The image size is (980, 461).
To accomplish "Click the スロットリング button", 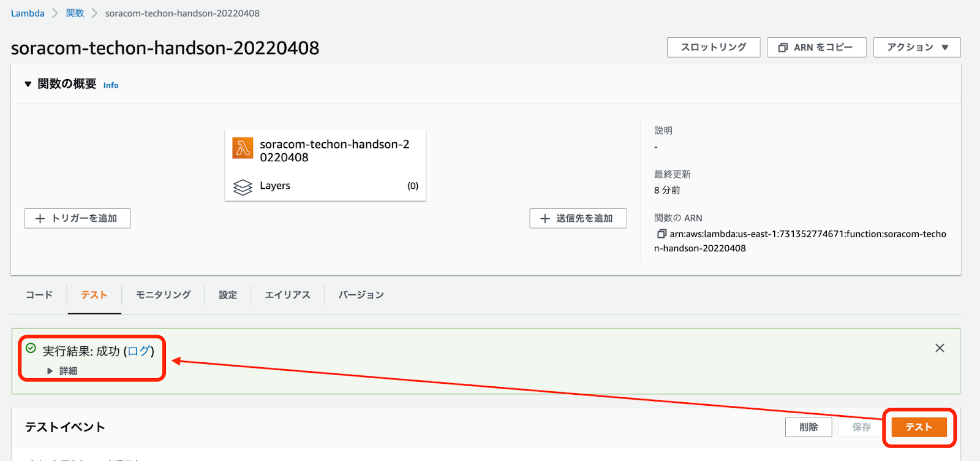I will [714, 47].
